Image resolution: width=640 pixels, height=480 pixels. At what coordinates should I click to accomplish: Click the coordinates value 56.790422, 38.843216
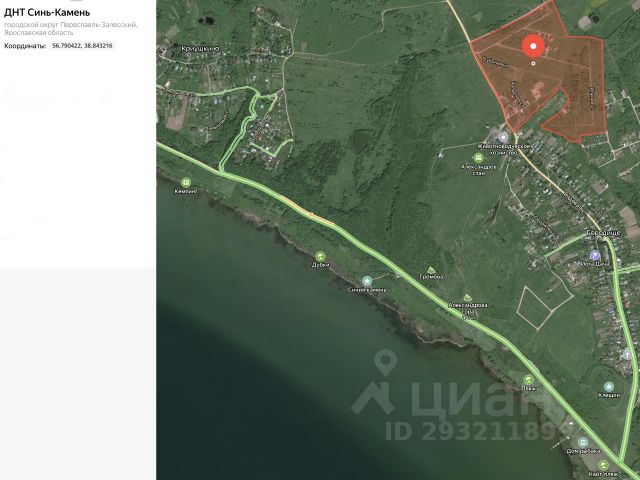83,46
